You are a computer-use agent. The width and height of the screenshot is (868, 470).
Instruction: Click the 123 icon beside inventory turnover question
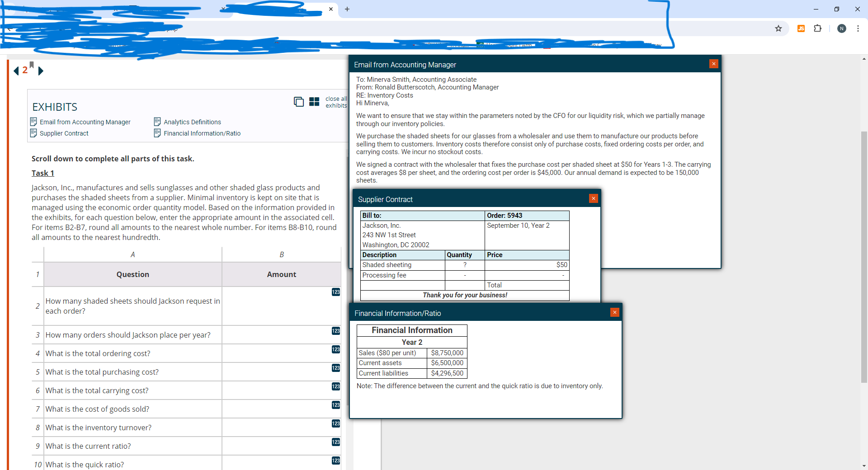[x=335, y=423]
